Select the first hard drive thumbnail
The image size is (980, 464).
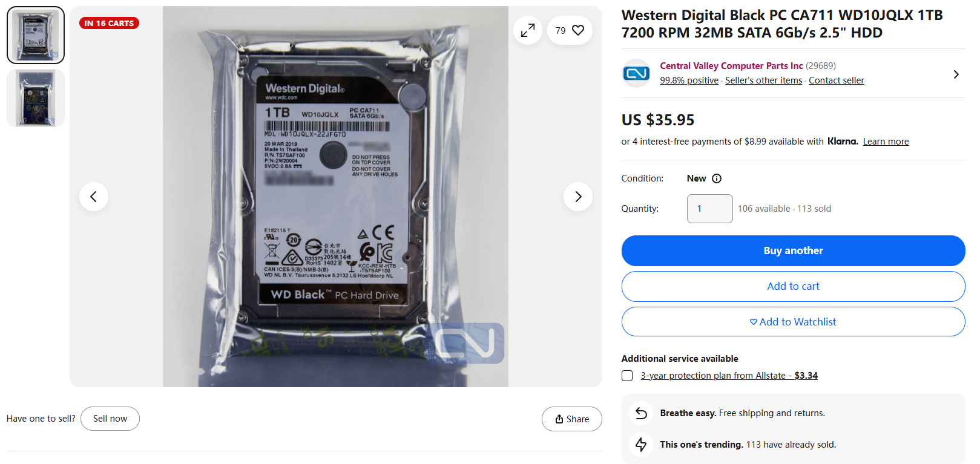36,35
